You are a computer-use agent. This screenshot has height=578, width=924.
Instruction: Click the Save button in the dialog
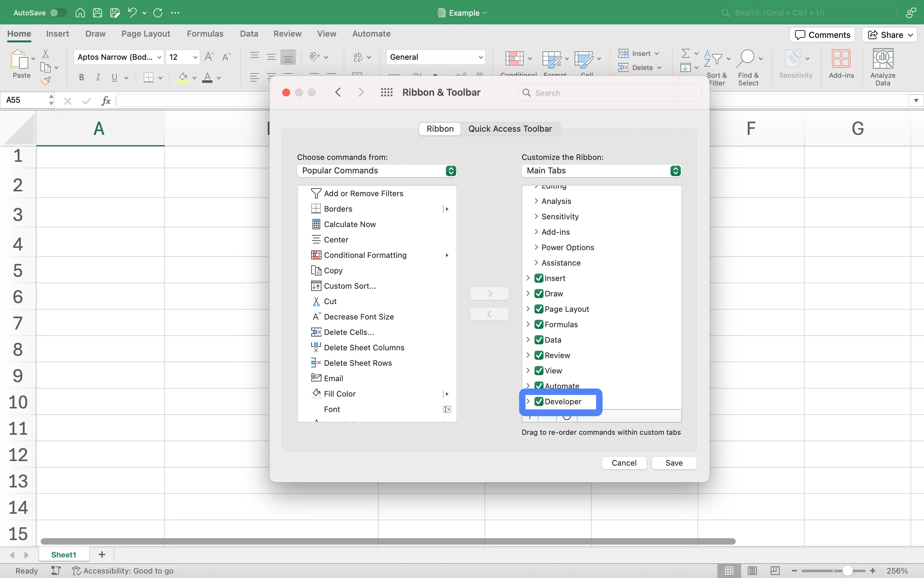coord(674,463)
